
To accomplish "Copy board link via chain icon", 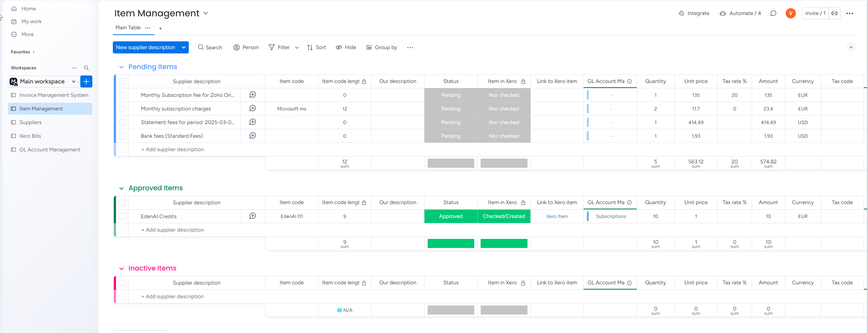I will coord(834,13).
